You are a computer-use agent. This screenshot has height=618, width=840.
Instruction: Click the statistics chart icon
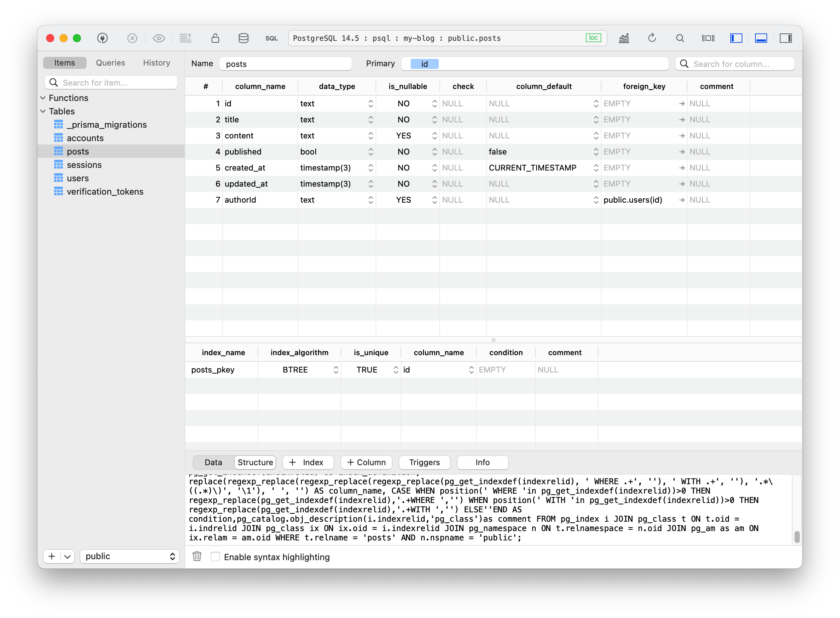624,38
